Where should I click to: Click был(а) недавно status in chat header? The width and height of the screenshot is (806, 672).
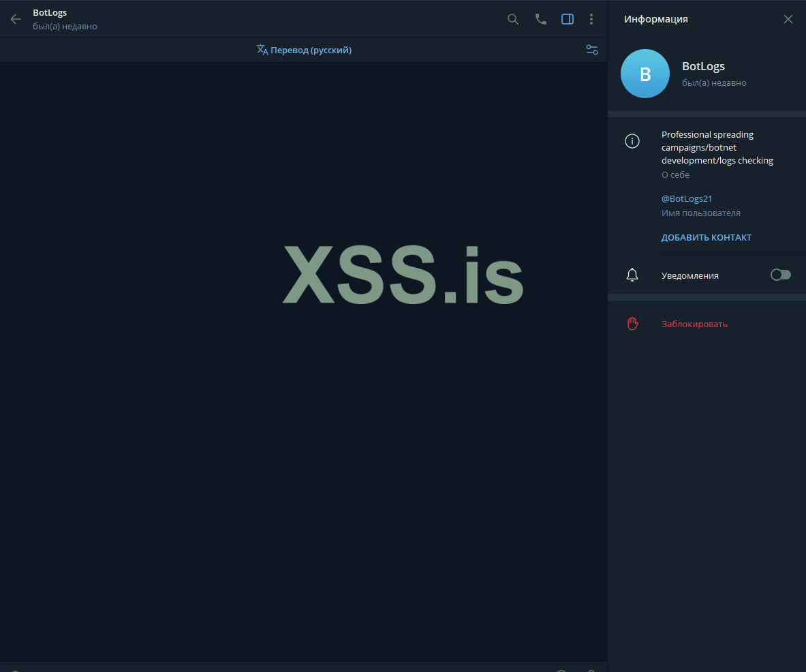[x=65, y=26]
